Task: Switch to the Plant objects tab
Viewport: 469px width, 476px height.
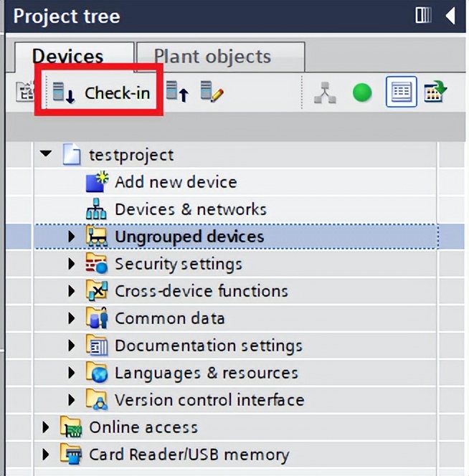Action: 221,57
